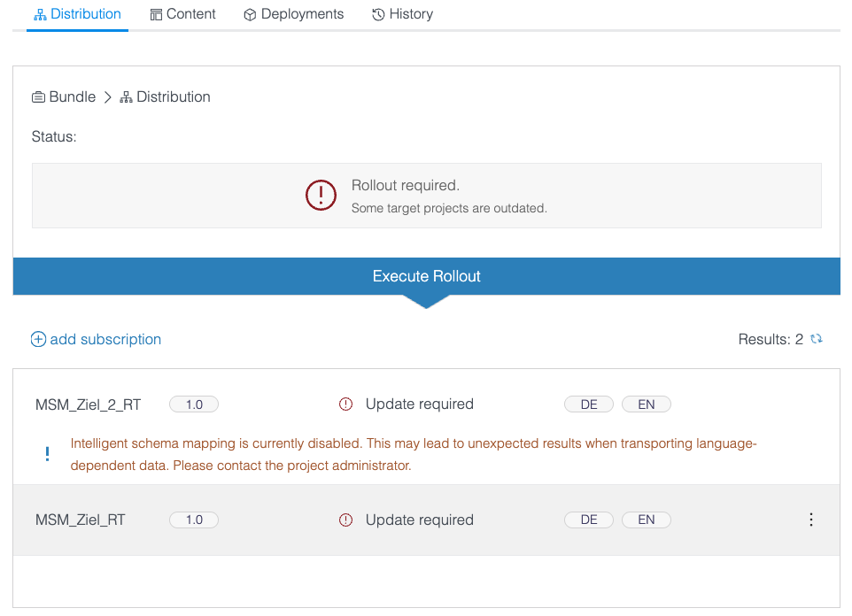
Task: Click the blue exclamation info icon
Action: click(x=48, y=454)
